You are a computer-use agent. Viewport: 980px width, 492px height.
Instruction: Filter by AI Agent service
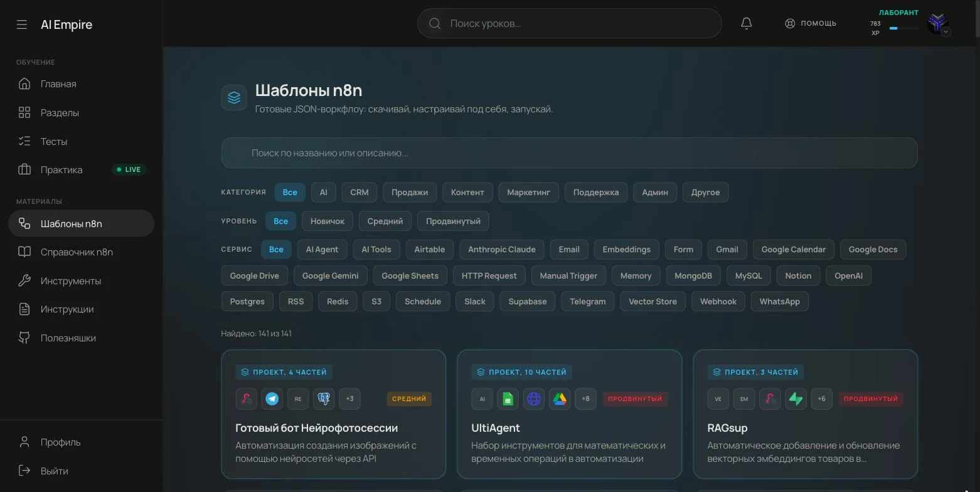322,249
